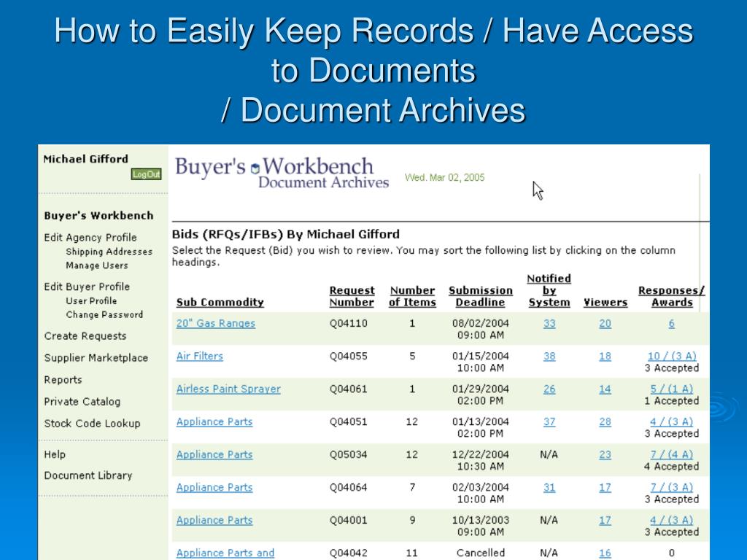The width and height of the screenshot is (747, 560).
Task: Open the 20" Gas Ranges bid
Action: (x=215, y=323)
